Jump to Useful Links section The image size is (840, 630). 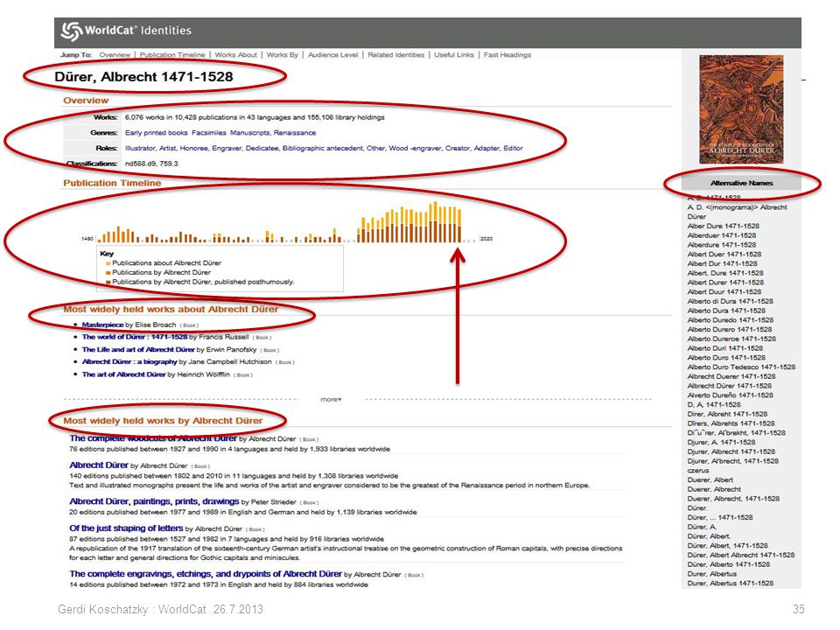(x=454, y=54)
